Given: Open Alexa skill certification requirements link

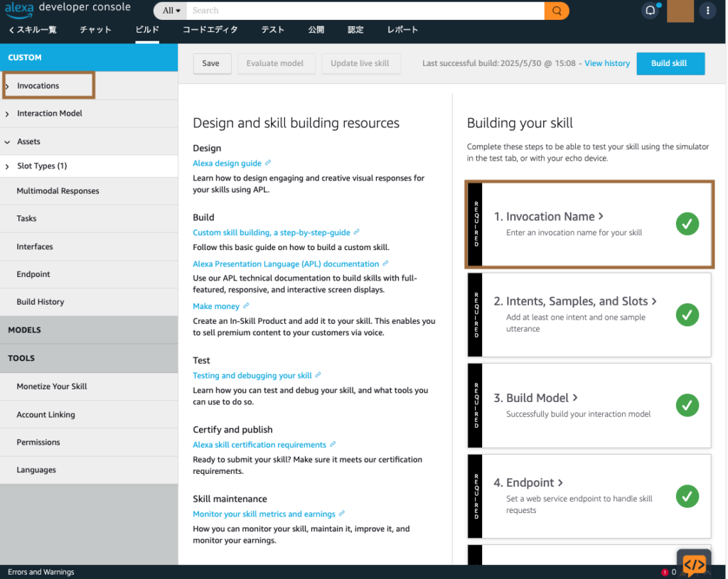Looking at the screenshot, I should [x=259, y=445].
